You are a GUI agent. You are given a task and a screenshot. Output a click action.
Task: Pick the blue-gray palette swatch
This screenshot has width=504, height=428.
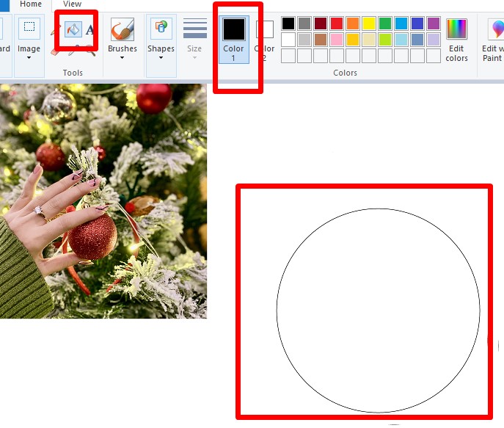click(417, 40)
